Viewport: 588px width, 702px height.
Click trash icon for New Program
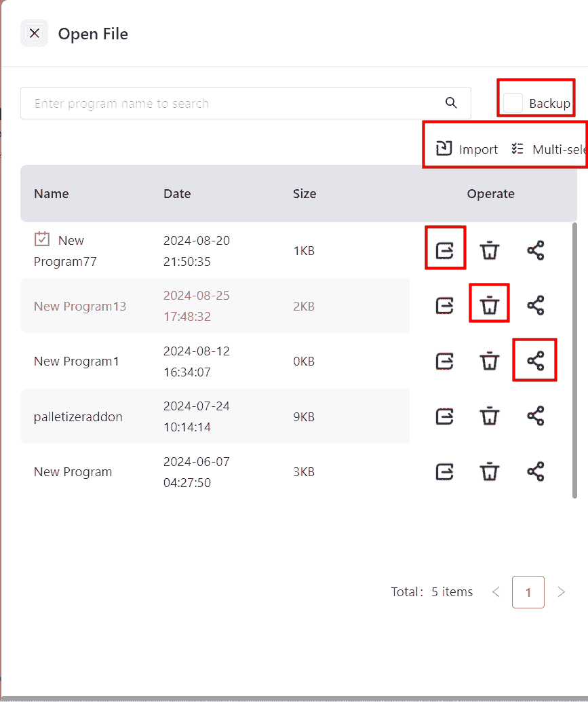click(489, 471)
